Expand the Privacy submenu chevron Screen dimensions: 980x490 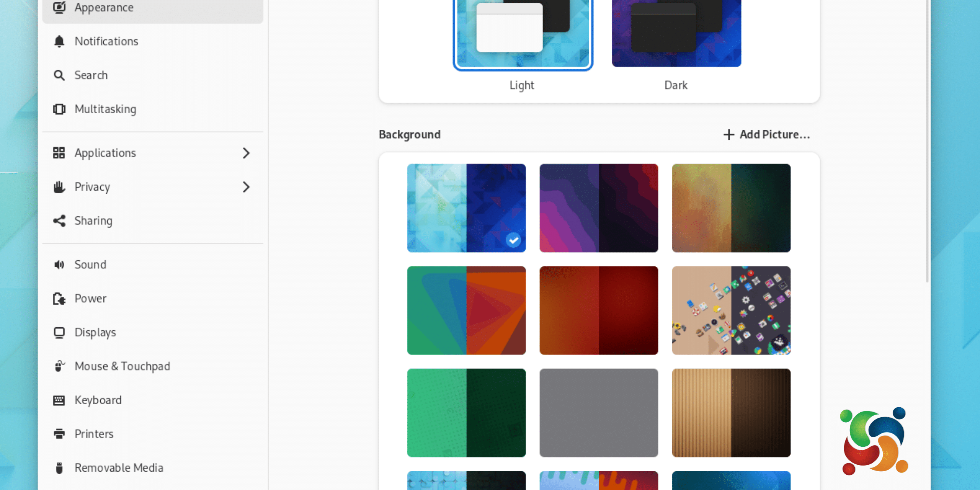click(x=247, y=187)
